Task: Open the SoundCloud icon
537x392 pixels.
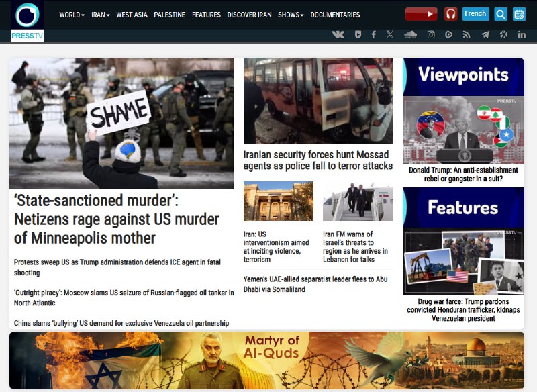Action: [411, 34]
